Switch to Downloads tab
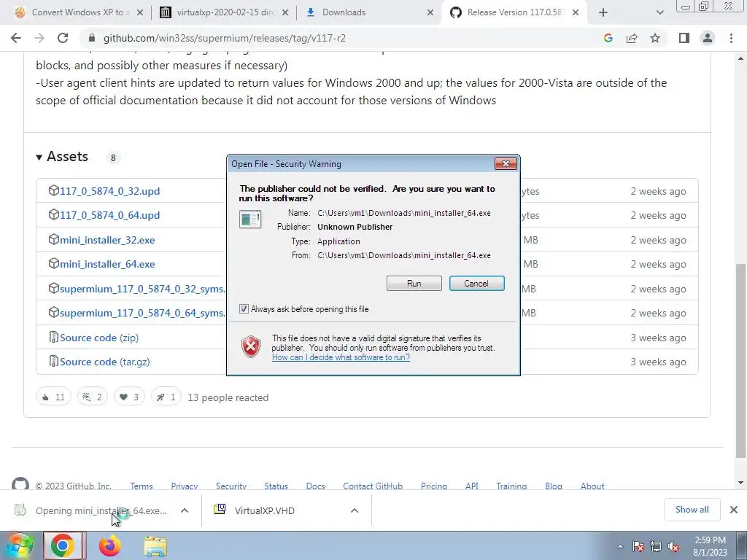The image size is (747, 560). [x=367, y=12]
